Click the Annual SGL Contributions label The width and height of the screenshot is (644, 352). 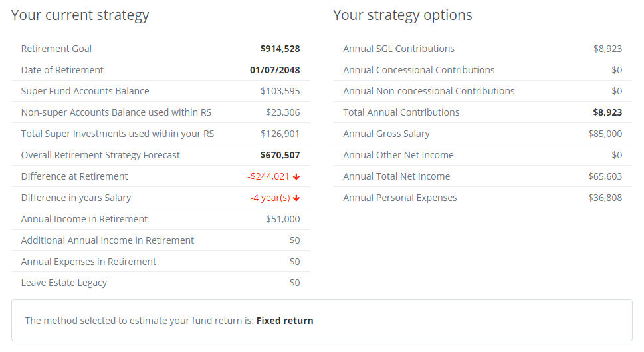399,49
